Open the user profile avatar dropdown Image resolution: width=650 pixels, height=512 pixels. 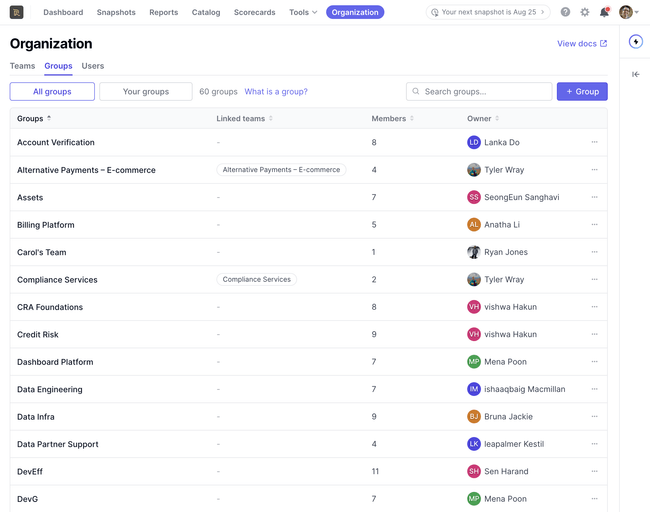click(629, 12)
